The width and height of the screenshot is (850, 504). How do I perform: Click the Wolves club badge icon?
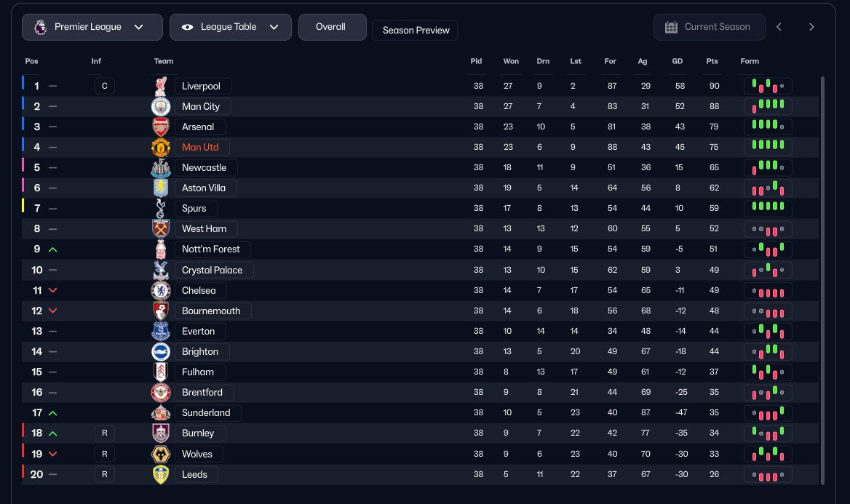point(160,454)
